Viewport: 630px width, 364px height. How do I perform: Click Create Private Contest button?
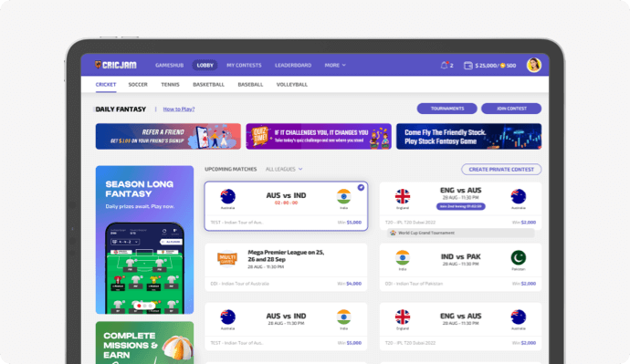tap(501, 170)
